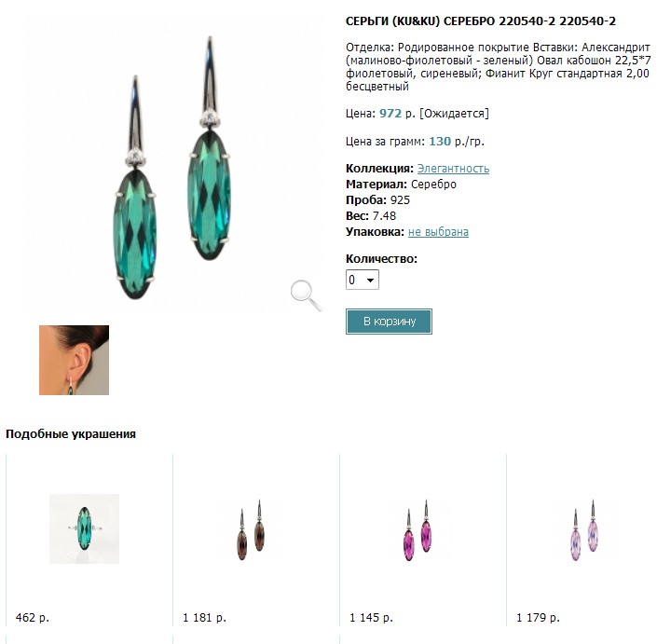Click the 1 179 р. price label

[x=538, y=617]
